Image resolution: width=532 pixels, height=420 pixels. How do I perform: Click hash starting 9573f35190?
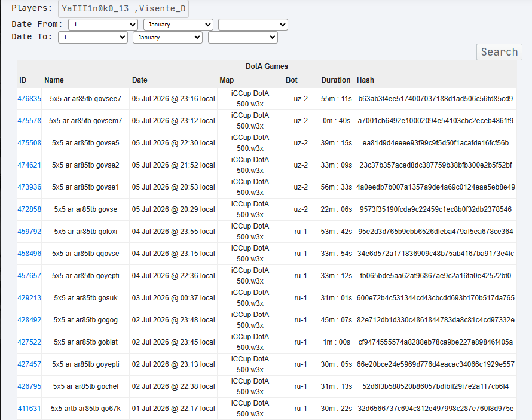click(x=435, y=209)
